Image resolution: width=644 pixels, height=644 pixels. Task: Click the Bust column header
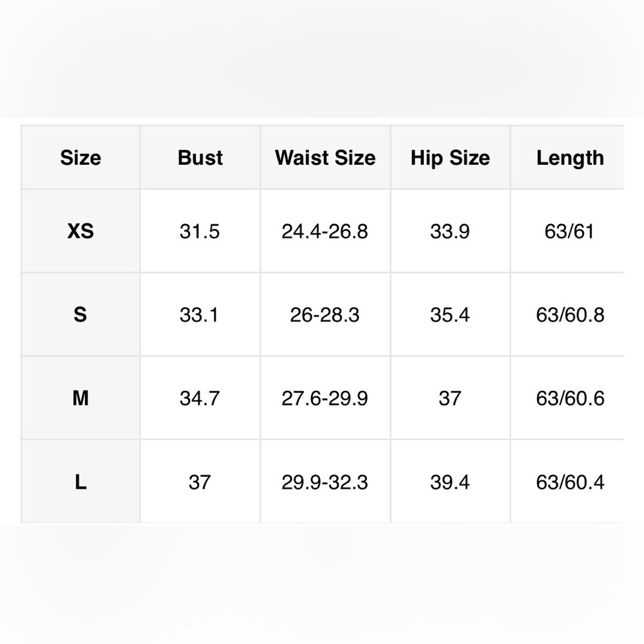pyautogui.click(x=200, y=158)
